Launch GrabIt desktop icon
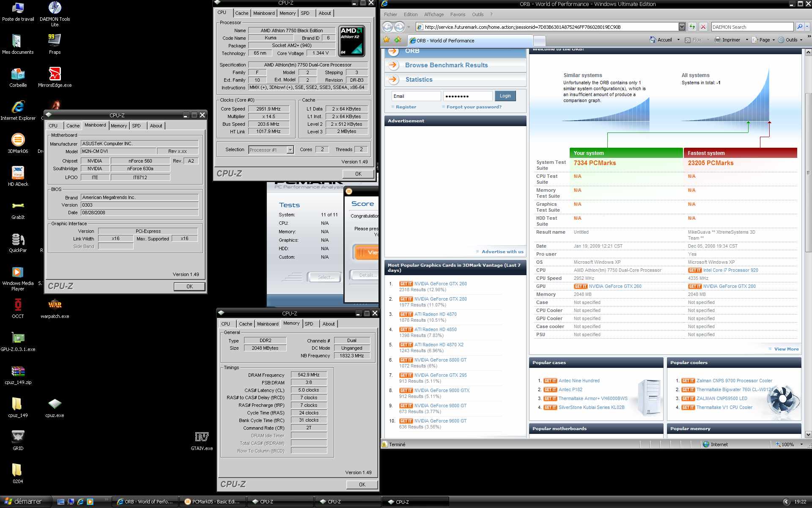The width and height of the screenshot is (812, 508). pyautogui.click(x=18, y=210)
